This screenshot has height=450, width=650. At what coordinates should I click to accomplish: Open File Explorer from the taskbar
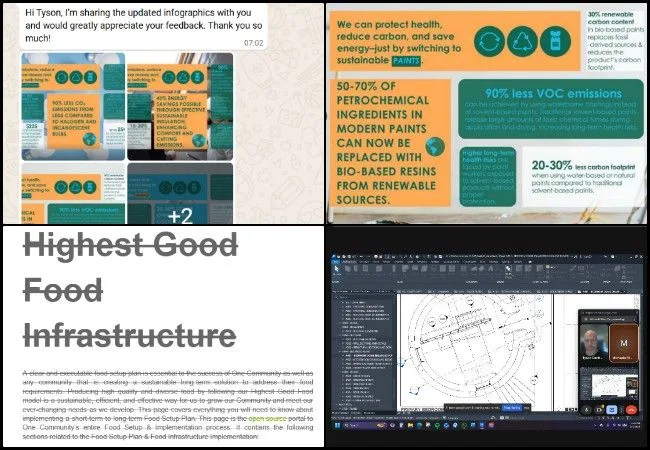point(410,425)
